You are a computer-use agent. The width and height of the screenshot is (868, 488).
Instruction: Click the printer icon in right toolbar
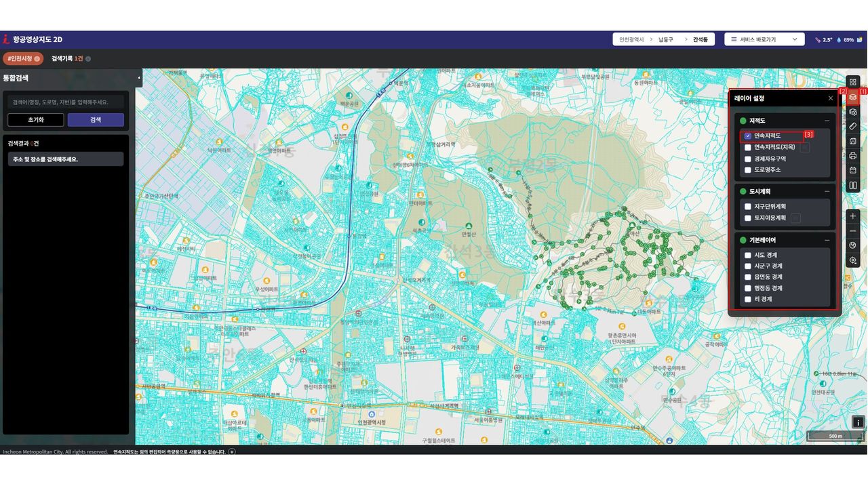pyautogui.click(x=853, y=156)
